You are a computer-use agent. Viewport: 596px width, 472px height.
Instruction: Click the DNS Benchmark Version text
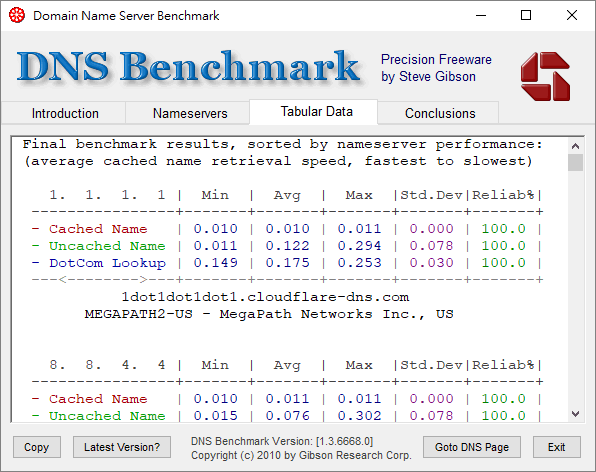point(282,441)
